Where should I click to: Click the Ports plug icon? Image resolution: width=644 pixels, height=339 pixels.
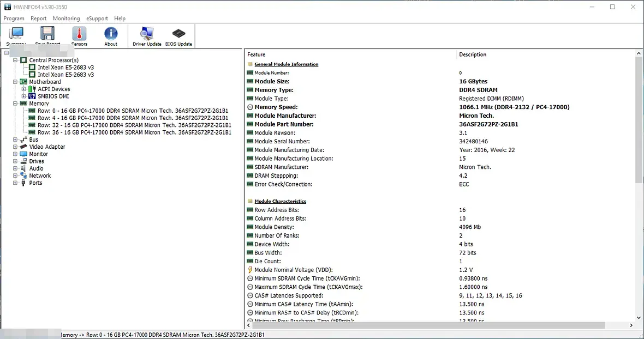[x=23, y=183]
